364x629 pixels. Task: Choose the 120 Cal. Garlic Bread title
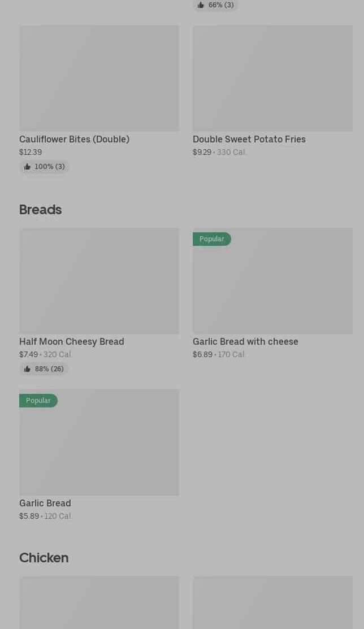45,503
